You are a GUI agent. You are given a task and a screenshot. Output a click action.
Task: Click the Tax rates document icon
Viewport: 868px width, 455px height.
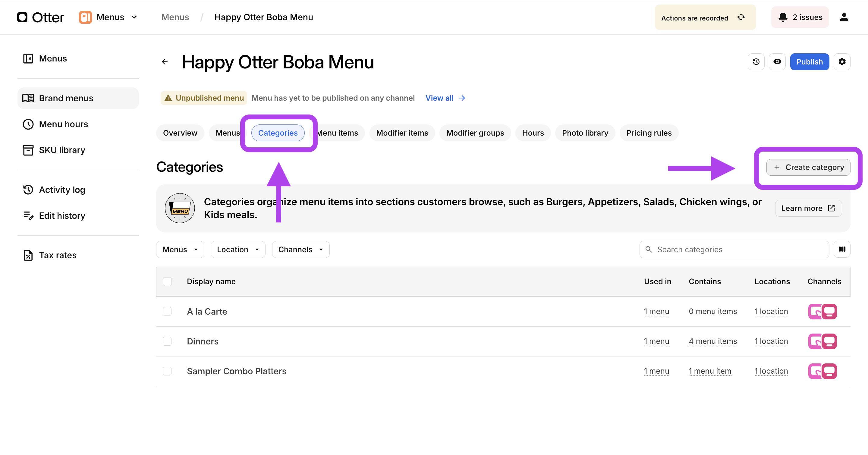click(28, 255)
